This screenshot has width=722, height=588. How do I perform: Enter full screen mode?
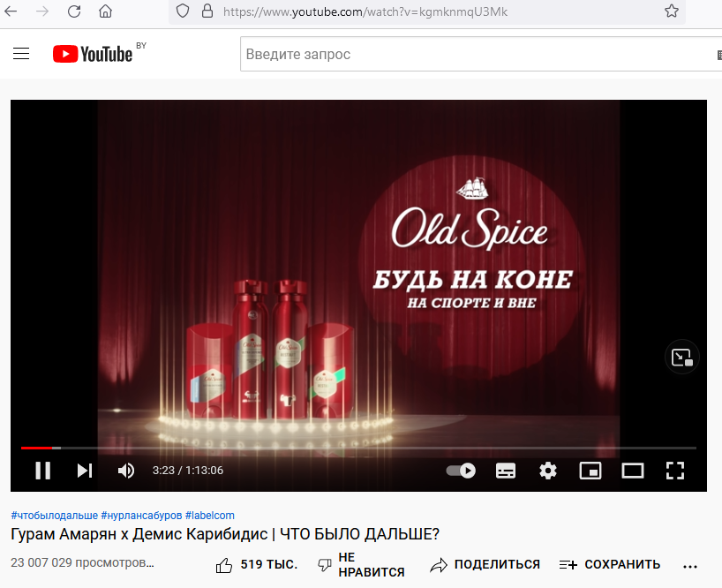pos(675,471)
